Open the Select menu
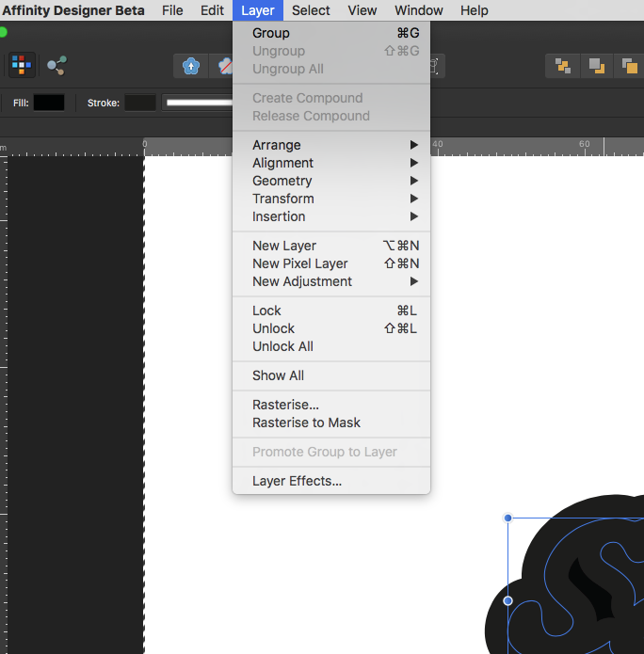Screen dimensions: 644x654 click(311, 10)
